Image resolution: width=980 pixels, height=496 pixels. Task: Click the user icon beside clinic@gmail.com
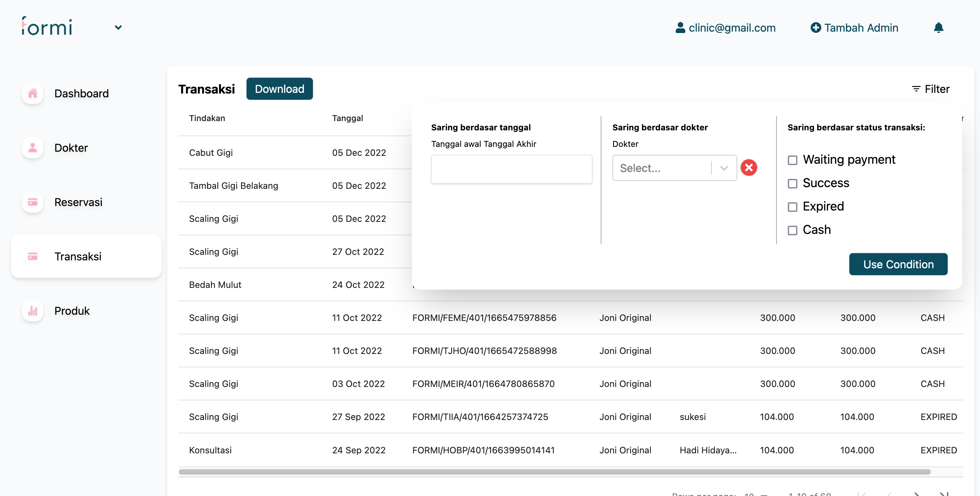click(x=680, y=28)
